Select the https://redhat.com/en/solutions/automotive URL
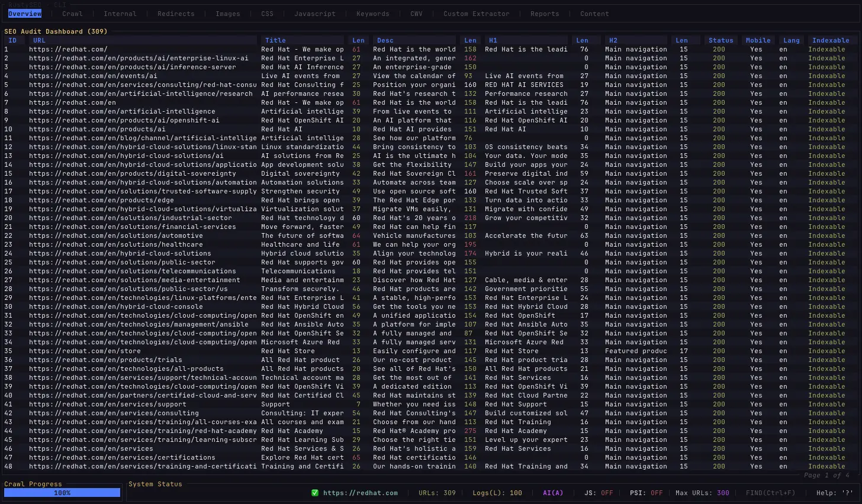This screenshot has height=504, width=862. click(x=116, y=235)
